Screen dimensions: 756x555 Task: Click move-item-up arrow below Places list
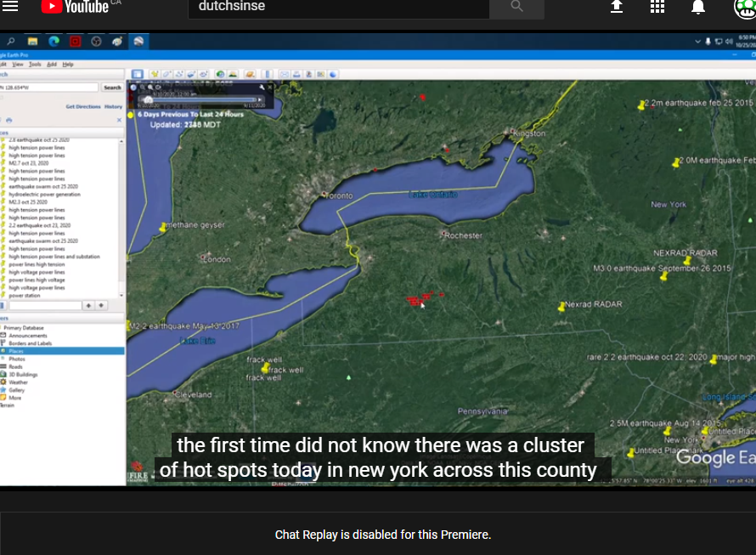pos(88,305)
